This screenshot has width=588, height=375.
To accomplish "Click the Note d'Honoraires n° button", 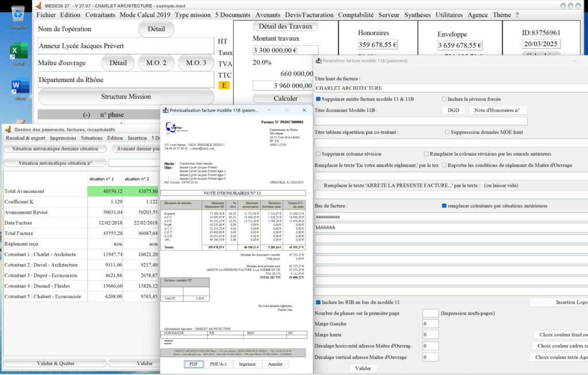I will coord(497,110).
